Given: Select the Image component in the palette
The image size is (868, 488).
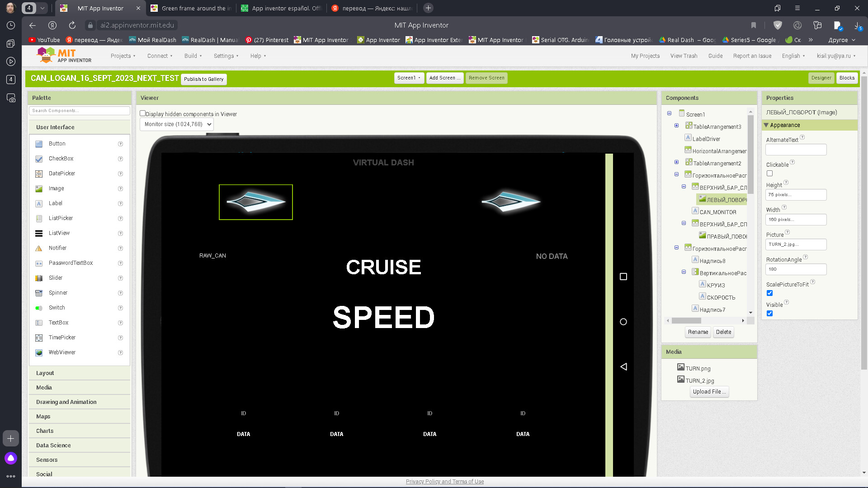Looking at the screenshot, I should pyautogui.click(x=56, y=188).
